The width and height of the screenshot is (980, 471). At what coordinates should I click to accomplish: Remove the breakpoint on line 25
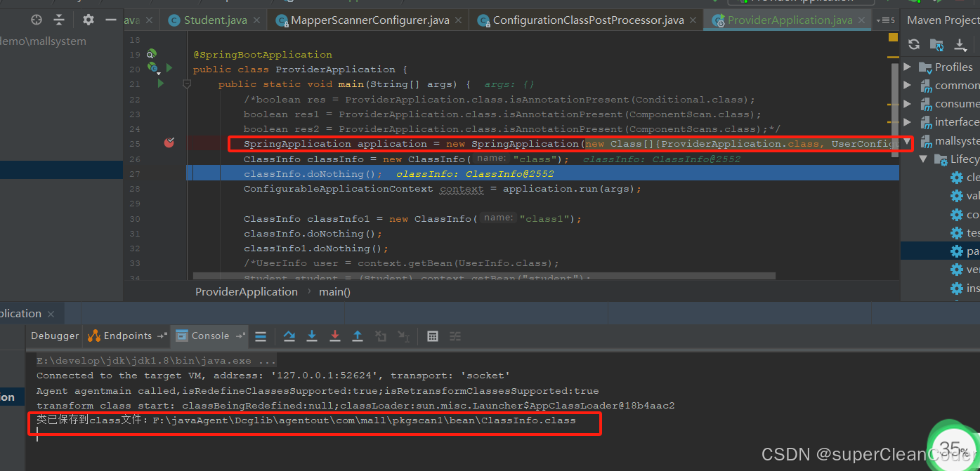169,142
